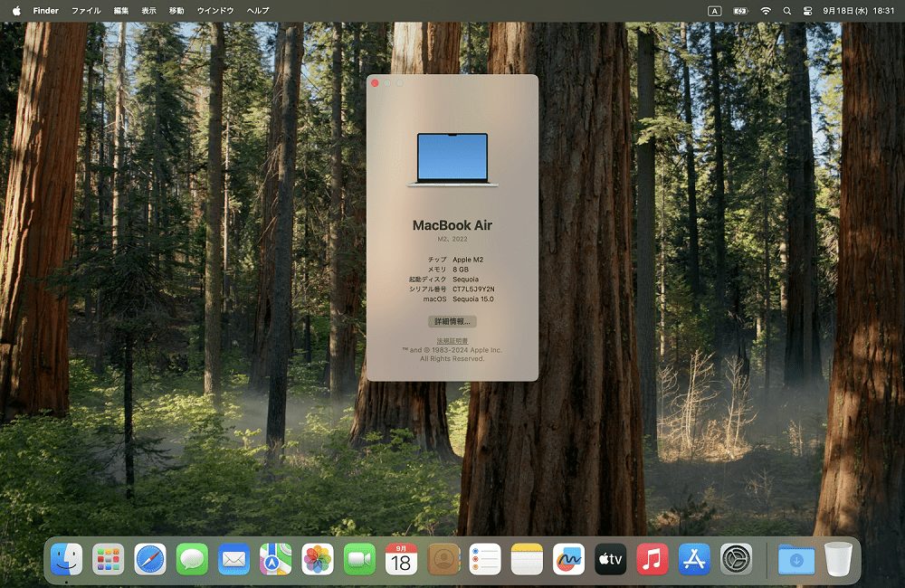Open the 法規証明書 link
The height and width of the screenshot is (588, 905).
[452, 341]
